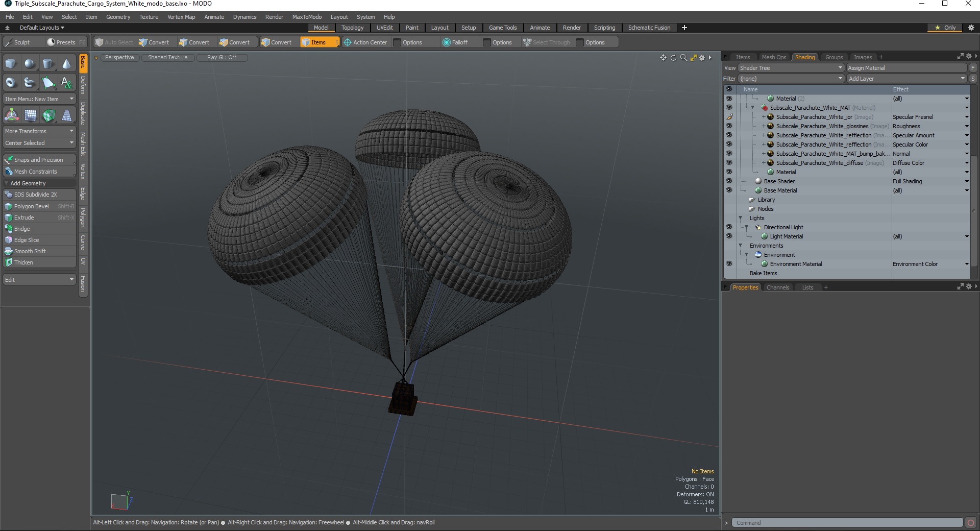Hide the Directional Light
The width and height of the screenshot is (980, 531).
[x=729, y=227]
